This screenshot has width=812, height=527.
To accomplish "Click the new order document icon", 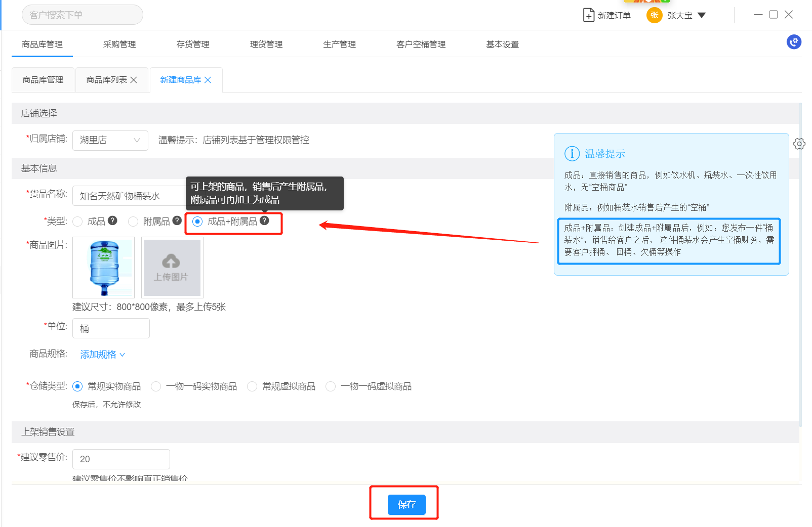I will tap(588, 15).
